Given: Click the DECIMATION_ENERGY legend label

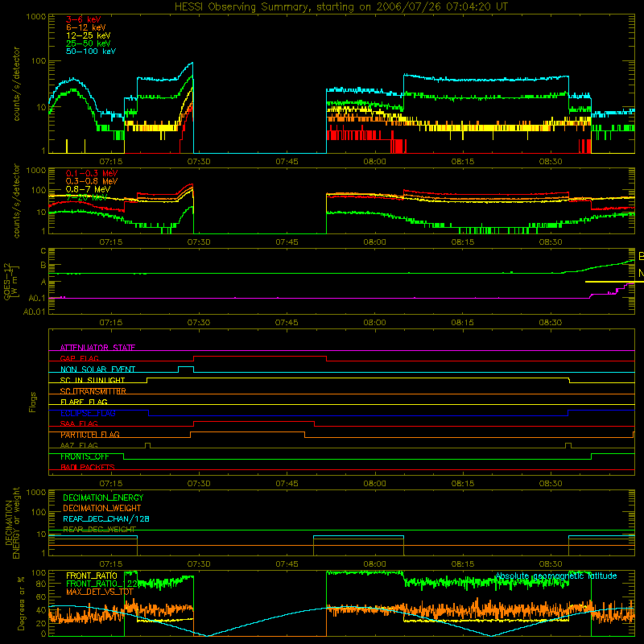Looking at the screenshot, I should 103,497.
